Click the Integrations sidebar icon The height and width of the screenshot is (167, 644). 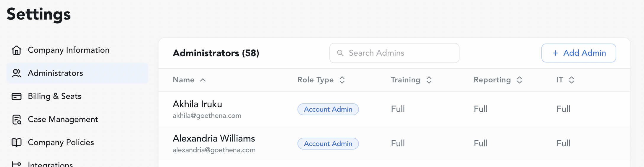[17, 164]
